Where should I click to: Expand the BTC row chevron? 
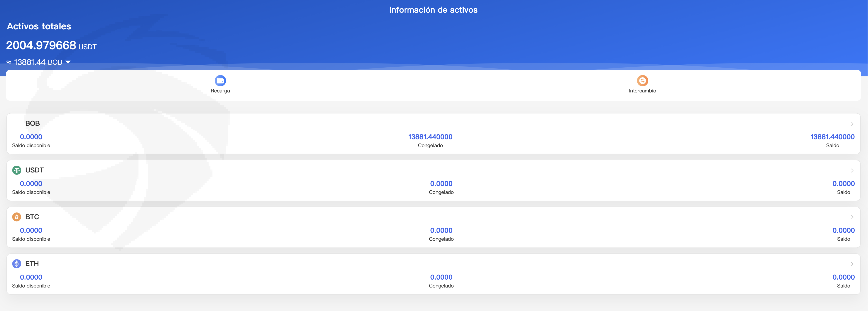pos(852,217)
